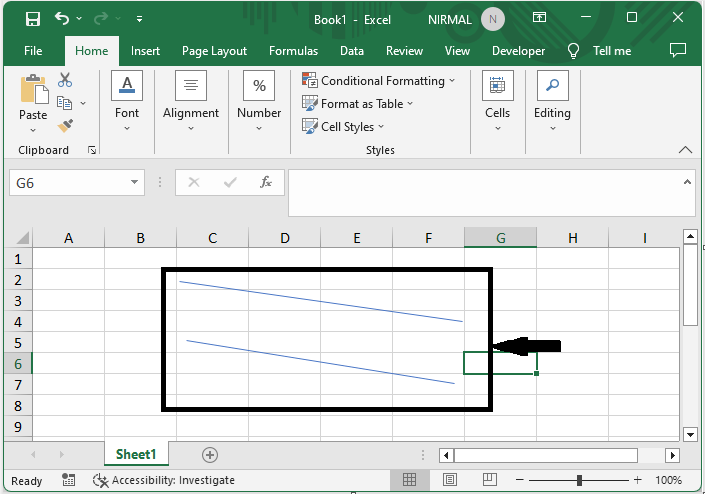Switch to Normal view in status bar
The height and width of the screenshot is (494, 705).
click(409, 480)
